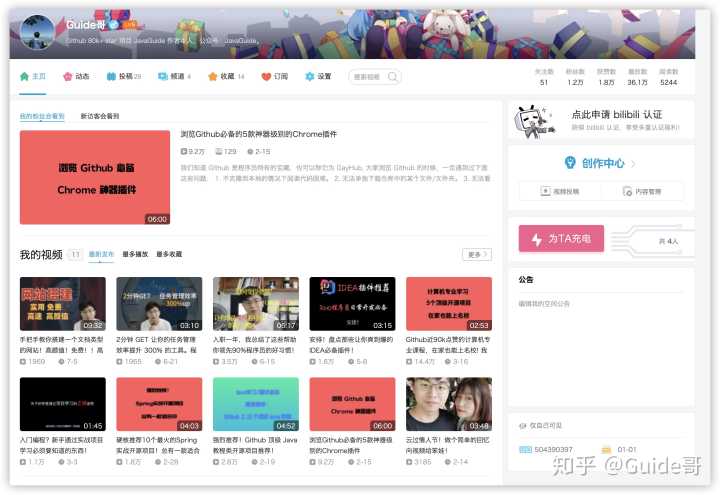Open the green 04:52 video thumbnail
Screen dimensions: 720x495
[x=256, y=404]
